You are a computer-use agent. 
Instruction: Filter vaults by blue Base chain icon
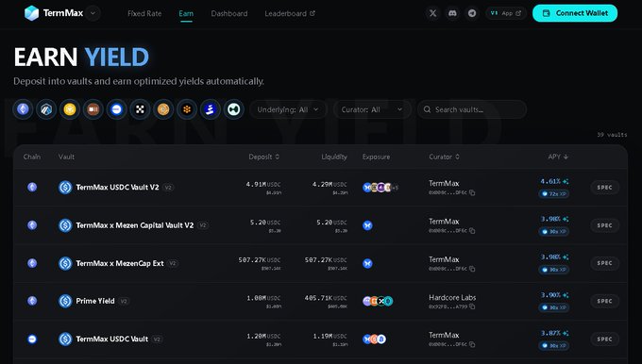coord(116,109)
